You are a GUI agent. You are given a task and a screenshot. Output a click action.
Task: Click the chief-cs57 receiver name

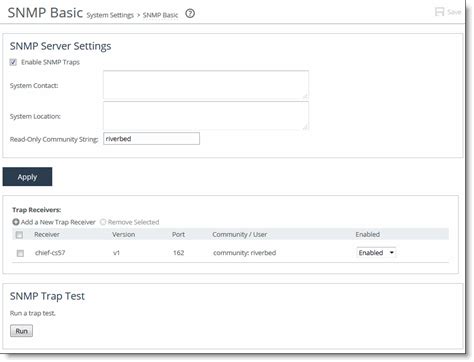(x=50, y=253)
